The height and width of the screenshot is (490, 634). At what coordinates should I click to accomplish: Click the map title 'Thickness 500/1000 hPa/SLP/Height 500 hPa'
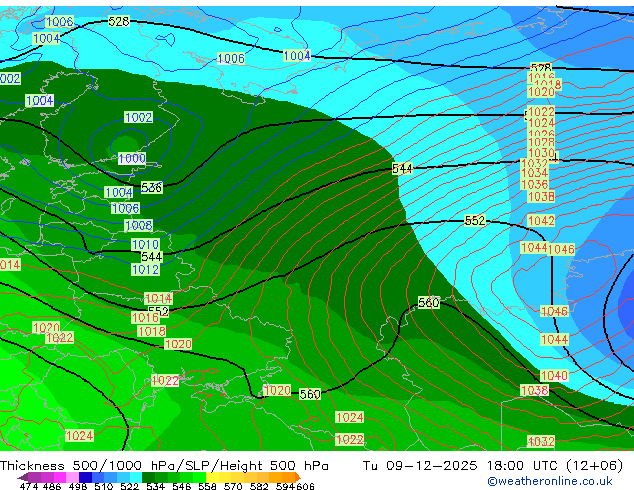pyautogui.click(x=164, y=466)
